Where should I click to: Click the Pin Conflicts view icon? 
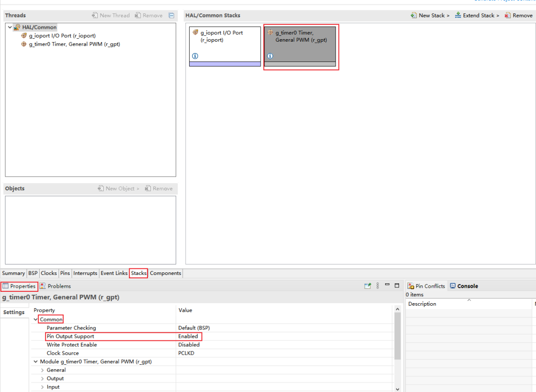[411, 286]
